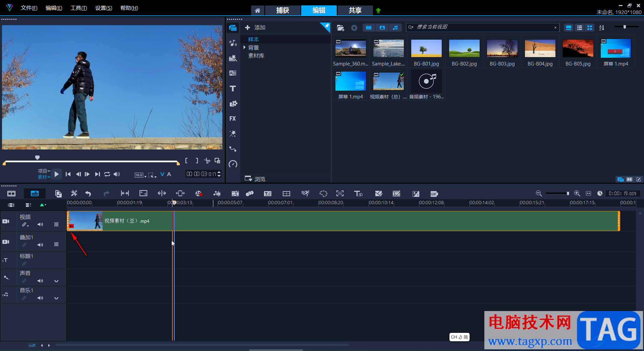Mute the 音乐1 track
Screen dimensions: 644x351
click(x=40, y=298)
